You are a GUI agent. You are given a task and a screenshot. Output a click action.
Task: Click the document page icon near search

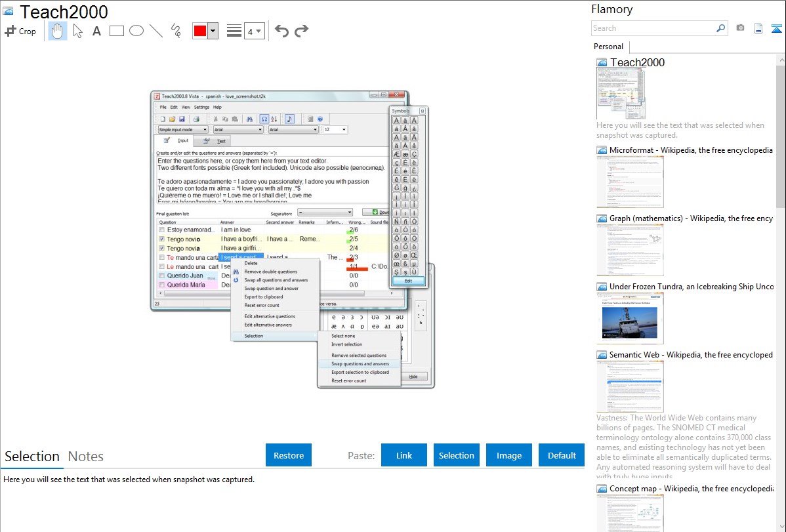coord(758,28)
